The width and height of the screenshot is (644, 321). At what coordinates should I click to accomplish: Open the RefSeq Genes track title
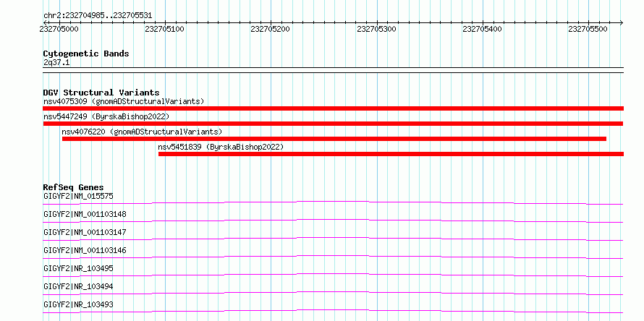point(74,187)
